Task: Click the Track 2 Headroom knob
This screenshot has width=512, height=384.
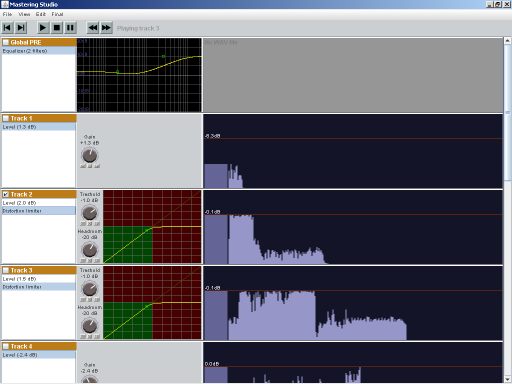Action: (90, 250)
